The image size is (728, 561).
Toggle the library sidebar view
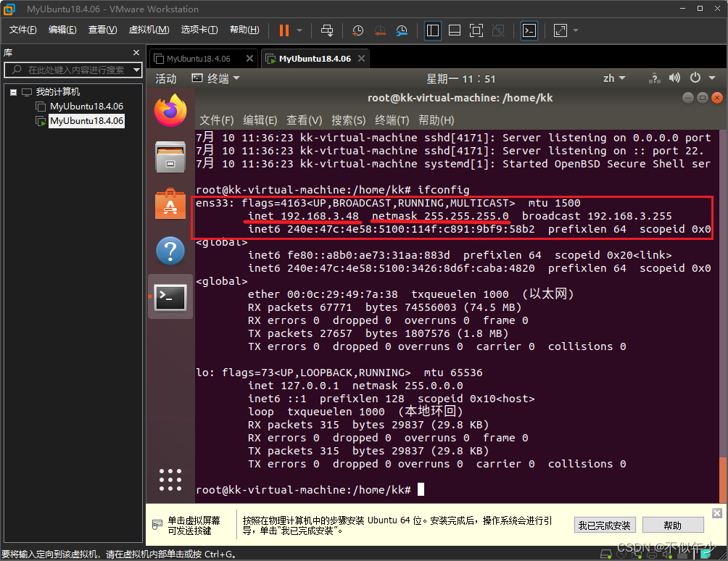click(433, 30)
